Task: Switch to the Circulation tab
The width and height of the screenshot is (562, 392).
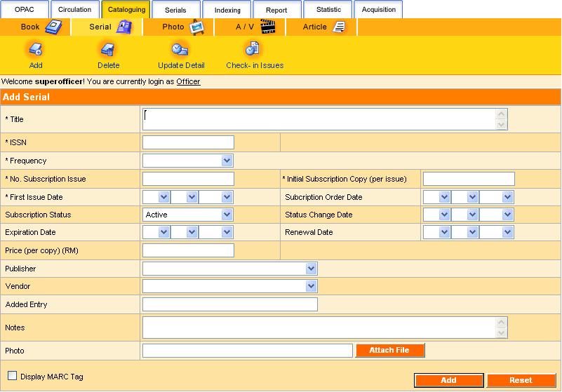Action: coord(74,10)
